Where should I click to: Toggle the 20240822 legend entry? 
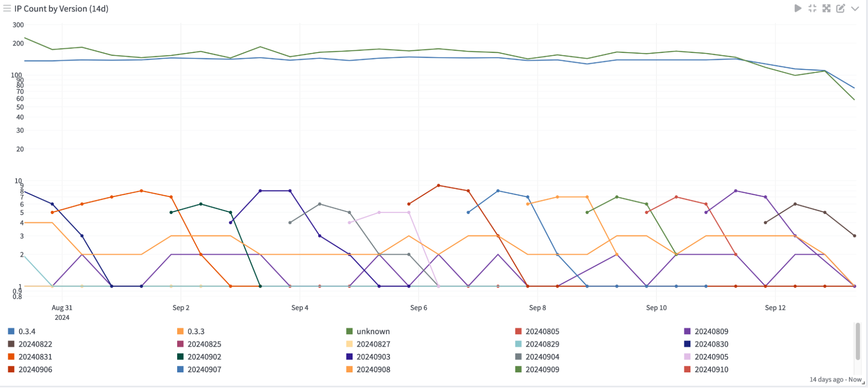(x=30, y=344)
